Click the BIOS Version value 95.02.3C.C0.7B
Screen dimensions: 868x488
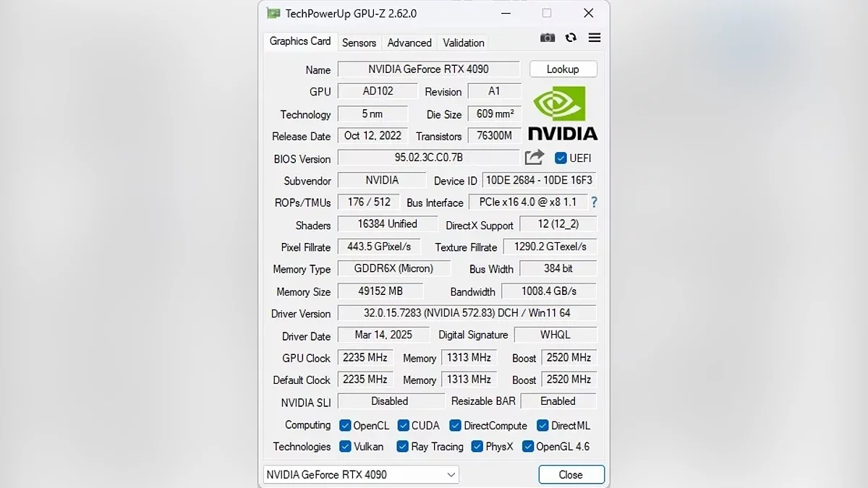tap(428, 157)
